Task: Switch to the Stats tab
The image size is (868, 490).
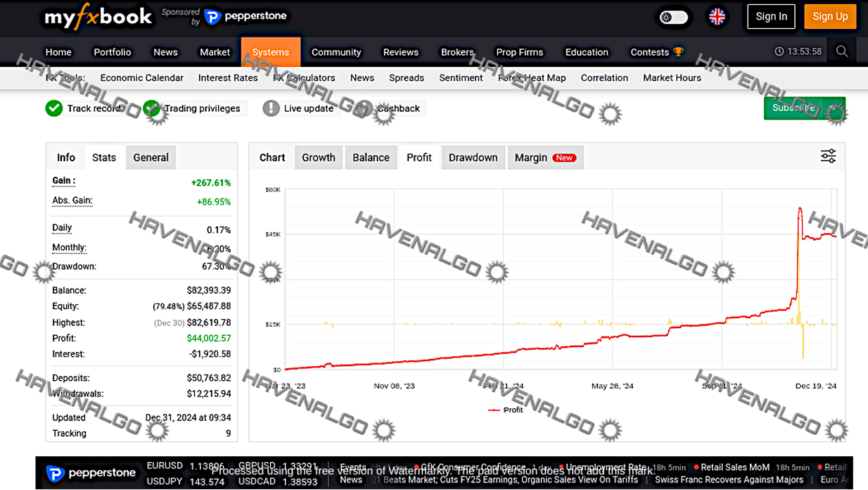Action: click(x=104, y=158)
